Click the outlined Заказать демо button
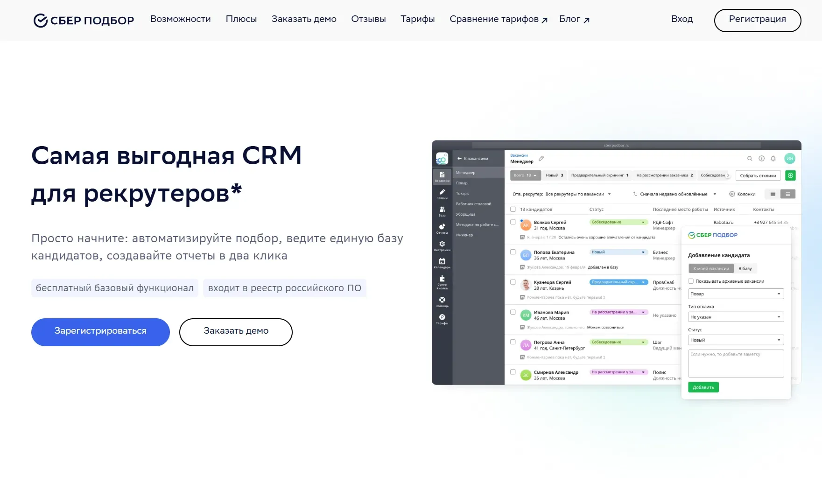 tap(236, 332)
